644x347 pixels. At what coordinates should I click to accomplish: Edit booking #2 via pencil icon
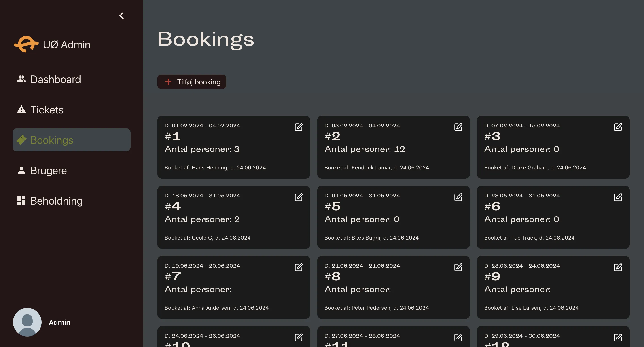pyautogui.click(x=458, y=127)
